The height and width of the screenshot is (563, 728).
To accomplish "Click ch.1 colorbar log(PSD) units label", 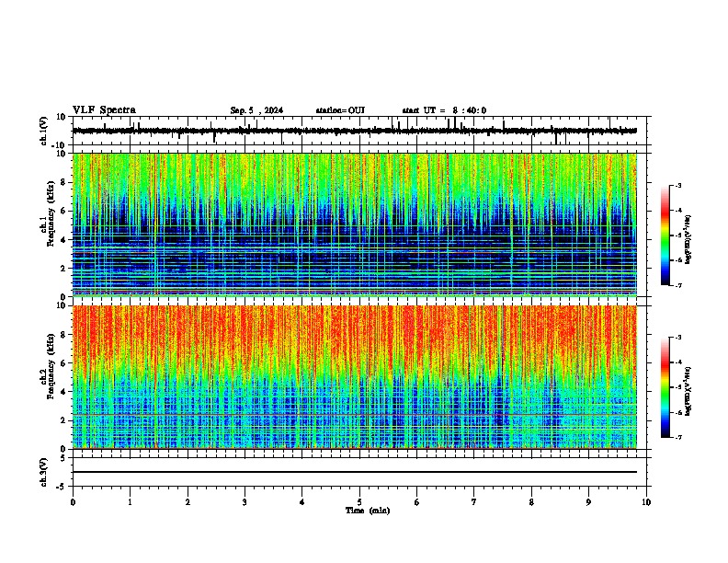I will (688, 240).
